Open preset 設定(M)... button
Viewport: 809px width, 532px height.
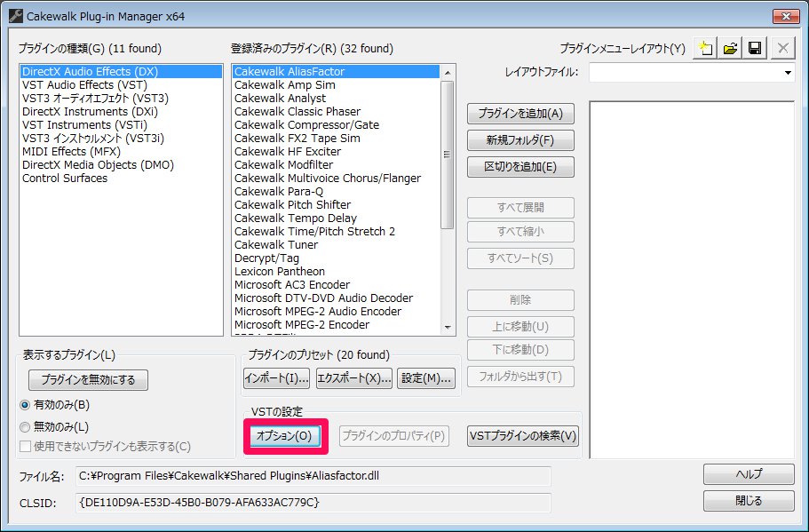click(426, 378)
